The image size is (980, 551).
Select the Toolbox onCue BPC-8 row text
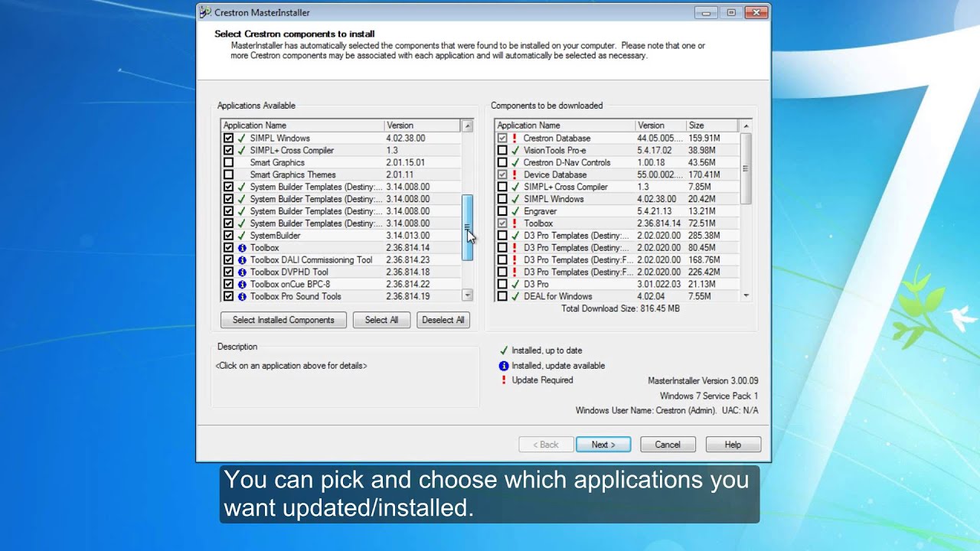pyautogui.click(x=290, y=285)
